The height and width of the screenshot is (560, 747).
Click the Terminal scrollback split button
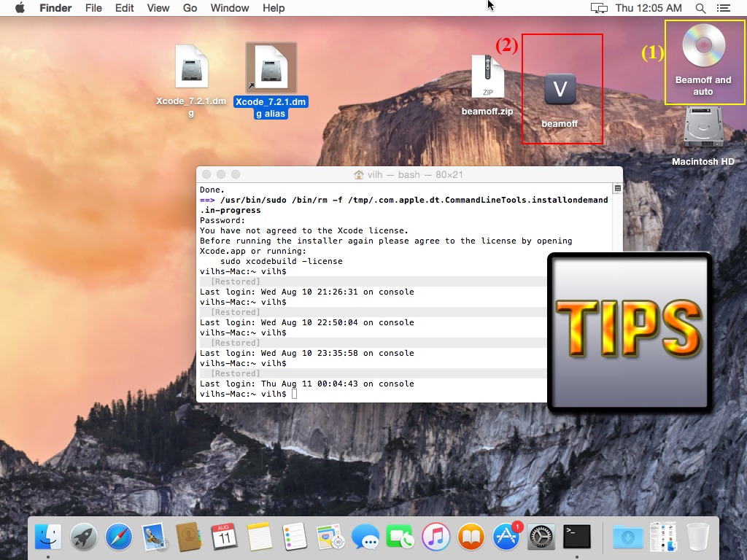pos(617,189)
